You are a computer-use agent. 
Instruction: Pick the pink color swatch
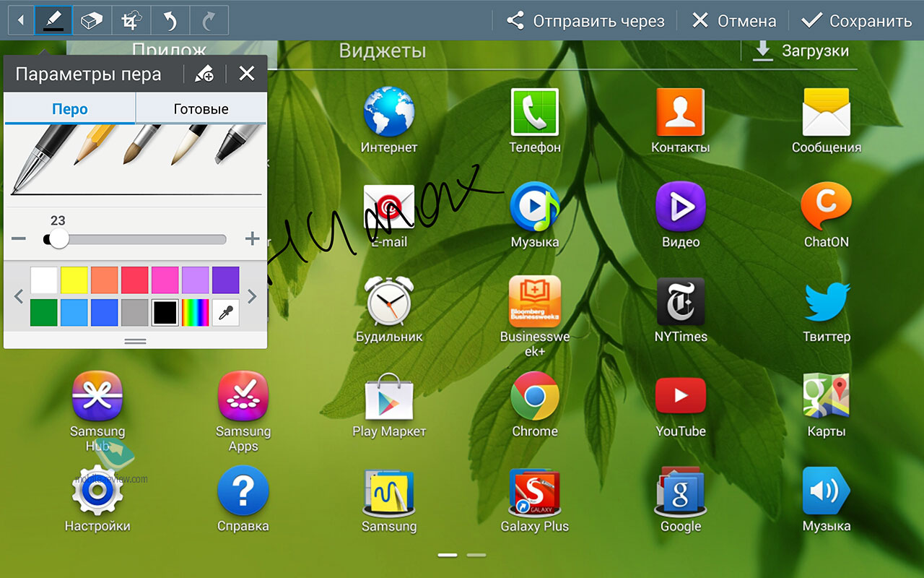(165, 280)
